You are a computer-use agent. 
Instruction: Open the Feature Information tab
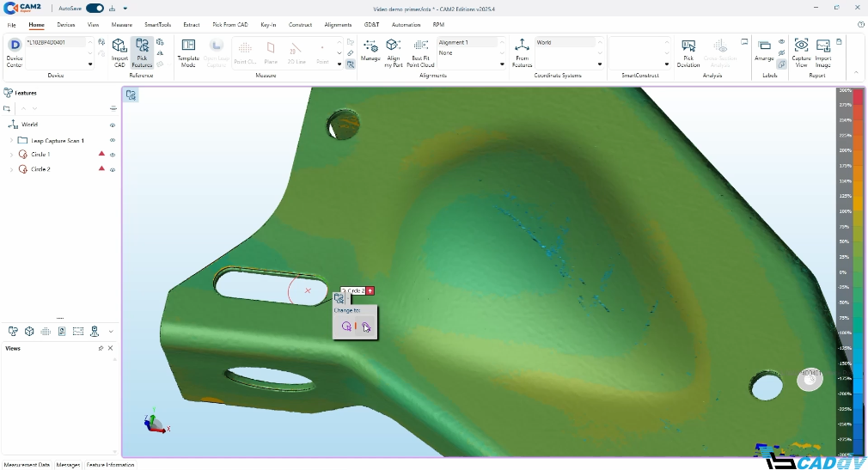pyautogui.click(x=110, y=465)
